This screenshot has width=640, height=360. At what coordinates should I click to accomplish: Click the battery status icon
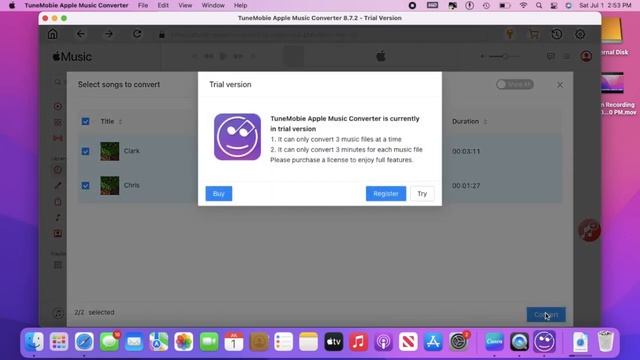pyautogui.click(x=504, y=5)
